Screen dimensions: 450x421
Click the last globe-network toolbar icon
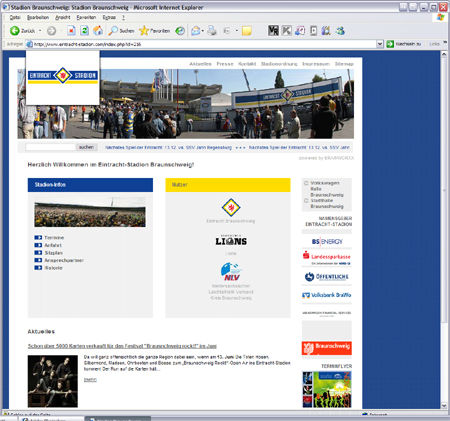pos(340,31)
